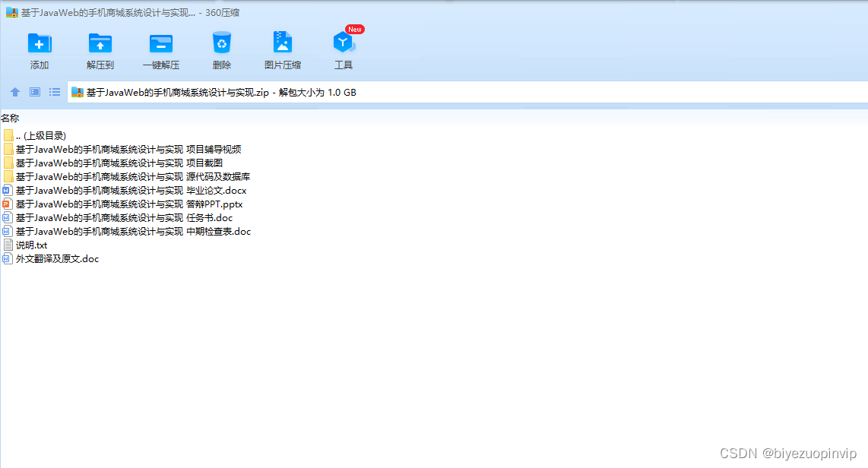This screenshot has width=868, height=468.
Task: Select the 外文翻译及原文.doc file name
Action: (58, 258)
